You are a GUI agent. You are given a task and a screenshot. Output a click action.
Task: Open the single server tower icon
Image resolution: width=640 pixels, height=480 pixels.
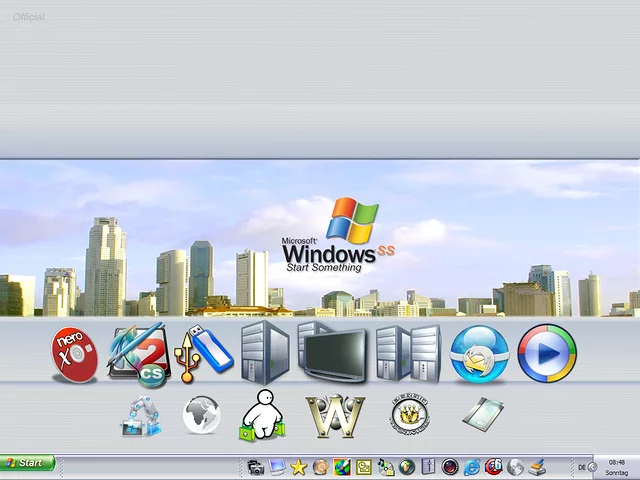264,354
